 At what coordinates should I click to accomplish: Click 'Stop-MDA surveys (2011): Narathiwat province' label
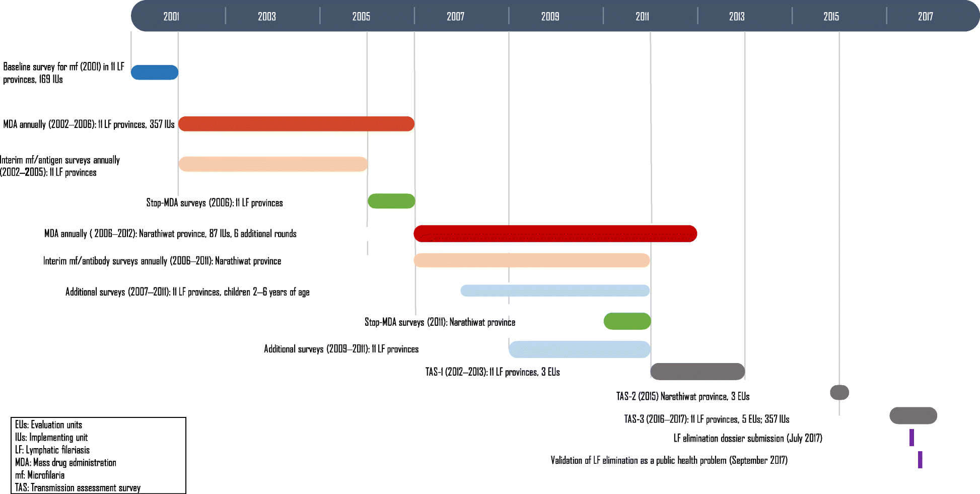[x=440, y=322]
